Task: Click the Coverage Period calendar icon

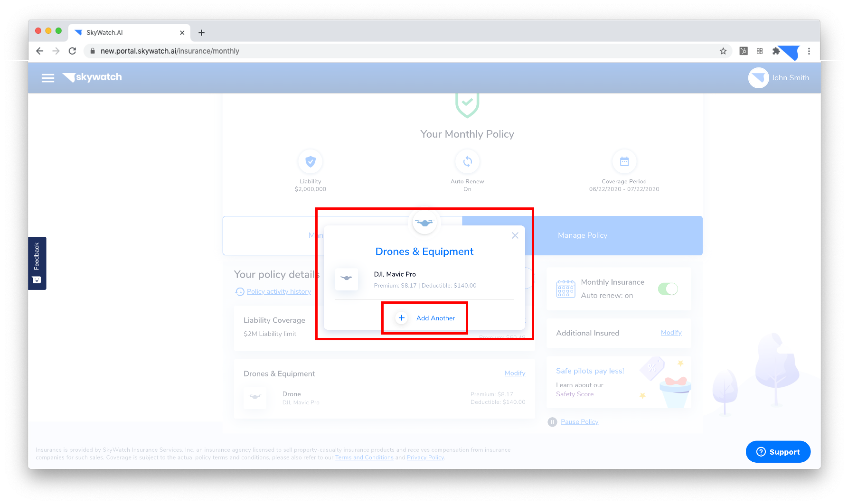Action: [x=624, y=162]
